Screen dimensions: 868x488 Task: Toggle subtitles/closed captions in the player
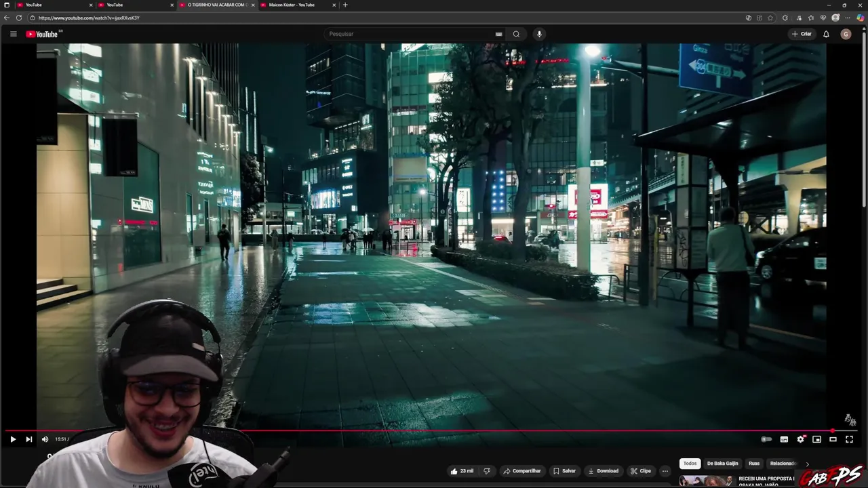(x=784, y=439)
